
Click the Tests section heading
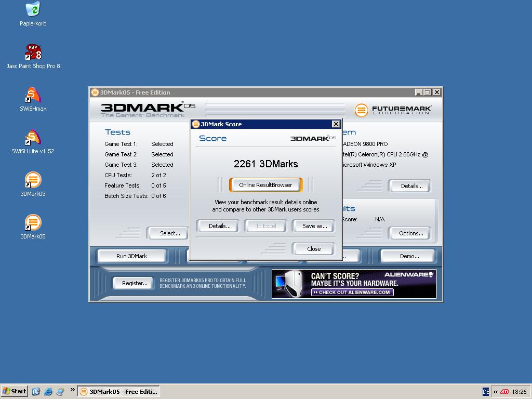coord(117,132)
